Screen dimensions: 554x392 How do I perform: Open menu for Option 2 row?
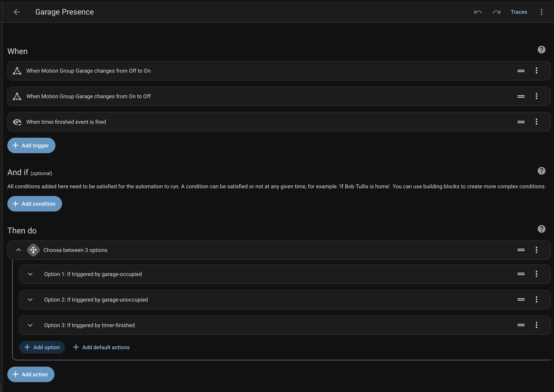pyautogui.click(x=536, y=300)
